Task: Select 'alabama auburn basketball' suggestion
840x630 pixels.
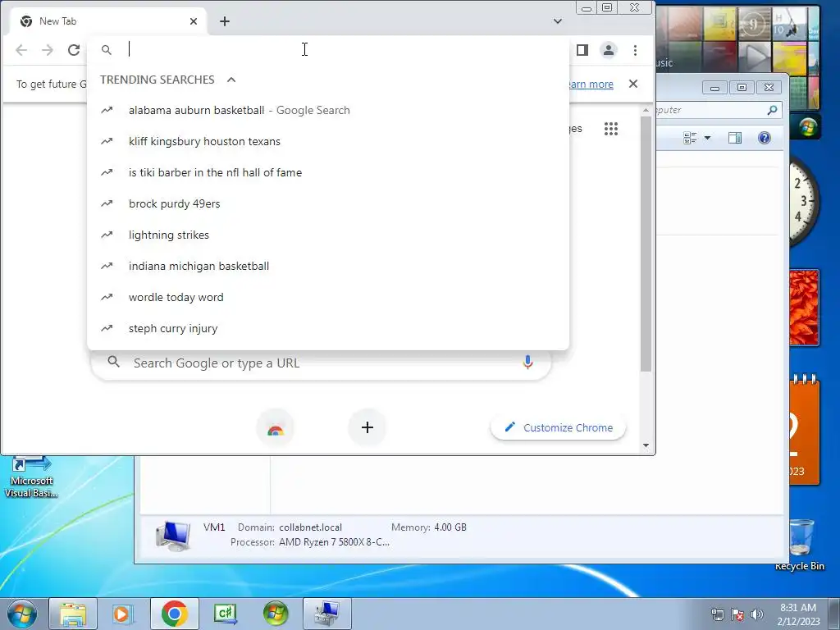Action: (x=328, y=111)
